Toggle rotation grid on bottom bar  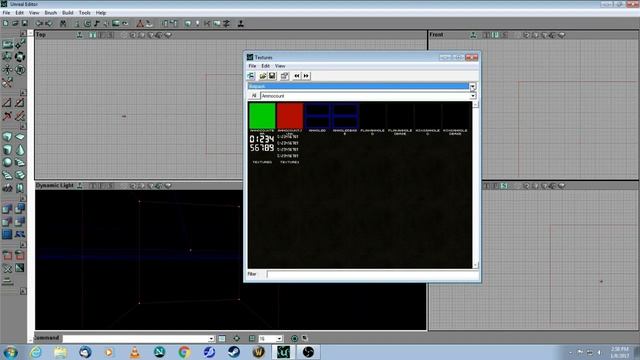point(294,338)
